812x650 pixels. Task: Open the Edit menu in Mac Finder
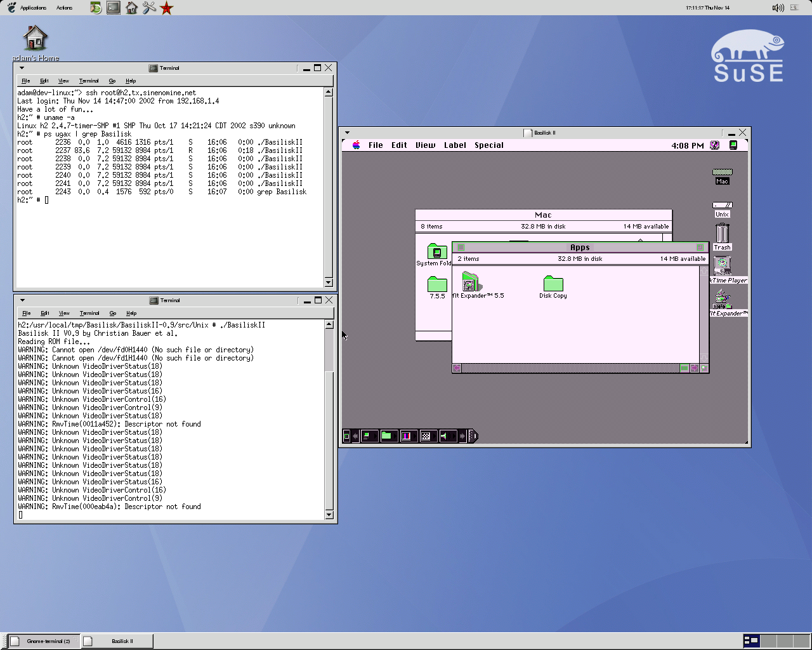tap(399, 145)
